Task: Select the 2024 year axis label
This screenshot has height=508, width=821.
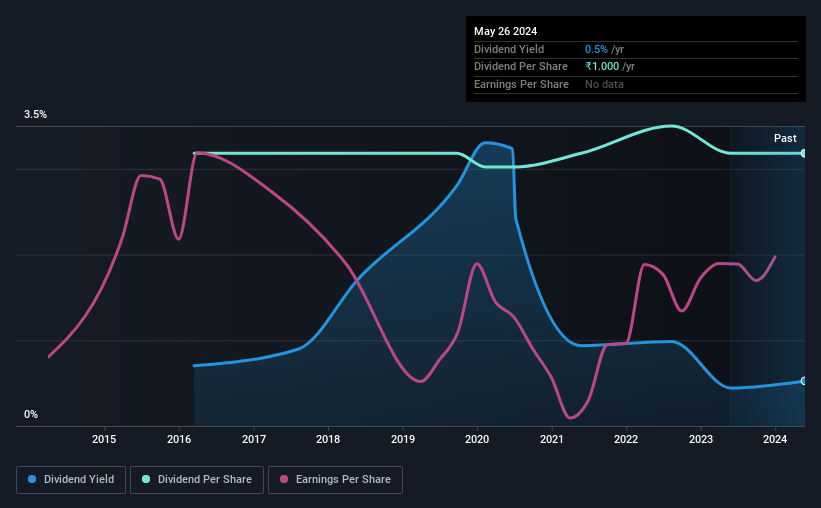Action: coord(775,439)
